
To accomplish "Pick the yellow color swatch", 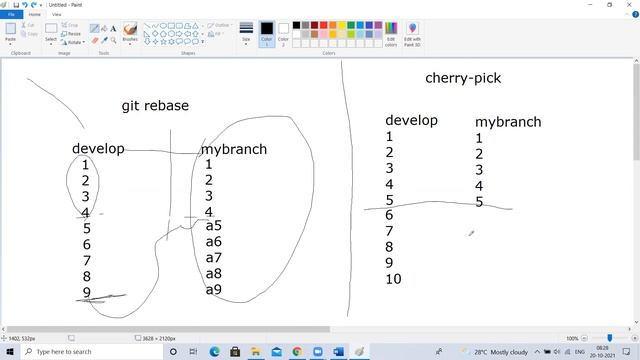I will (x=342, y=25).
